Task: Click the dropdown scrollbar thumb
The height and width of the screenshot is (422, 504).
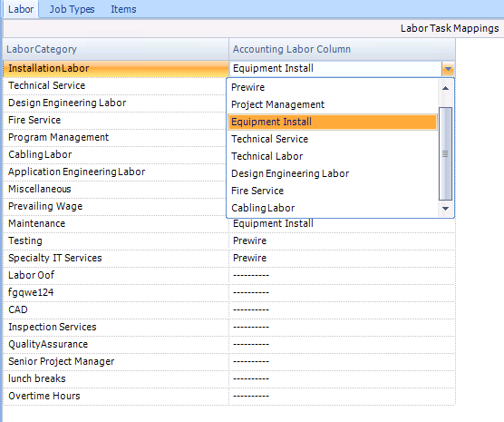Action: 445,153
